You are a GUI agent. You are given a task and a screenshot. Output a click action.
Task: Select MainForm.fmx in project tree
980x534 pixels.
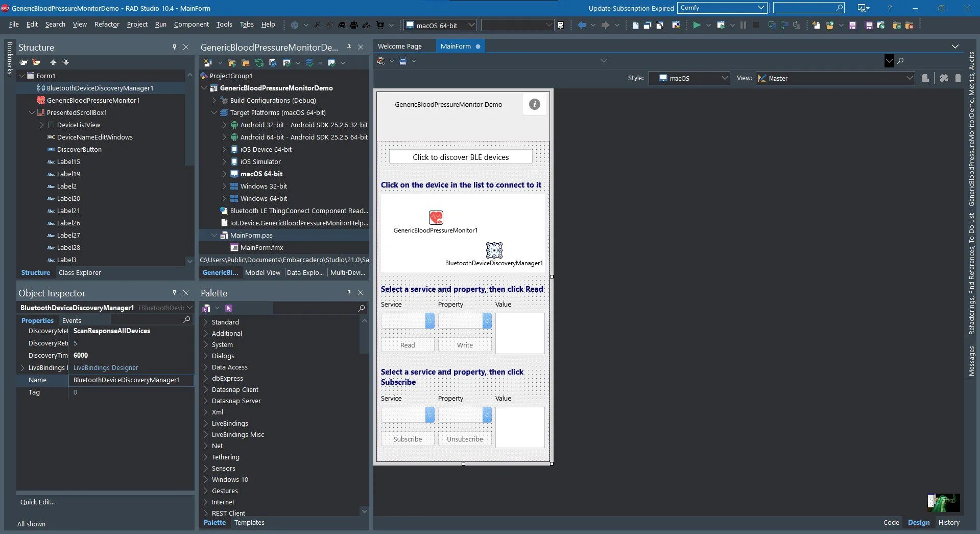pyautogui.click(x=261, y=247)
